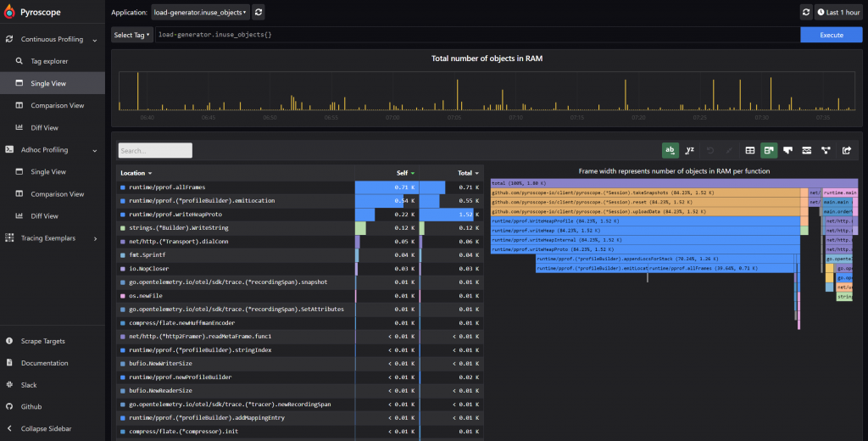The width and height of the screenshot is (868, 441).
Task: Click the (*Session).reset frame in flamegraph
Action: tap(645, 202)
